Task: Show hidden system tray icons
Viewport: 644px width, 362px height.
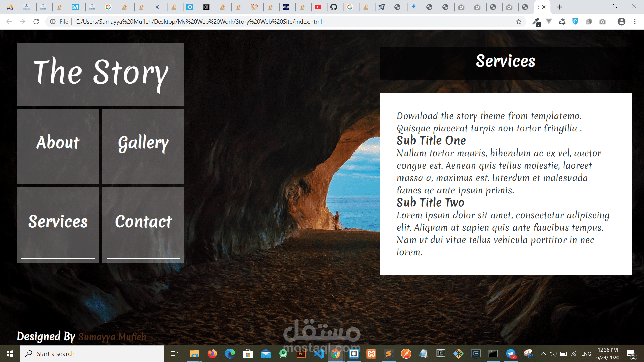Action: [x=543, y=354]
